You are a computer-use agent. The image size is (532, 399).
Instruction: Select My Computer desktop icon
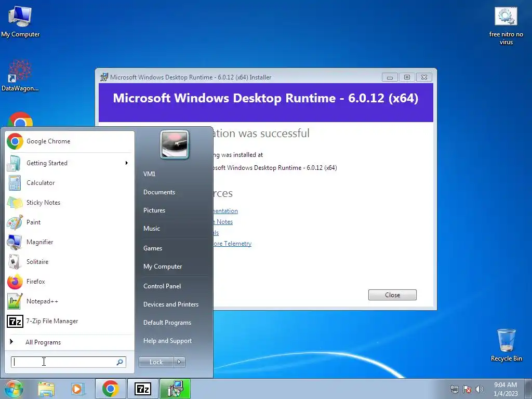[x=20, y=22]
